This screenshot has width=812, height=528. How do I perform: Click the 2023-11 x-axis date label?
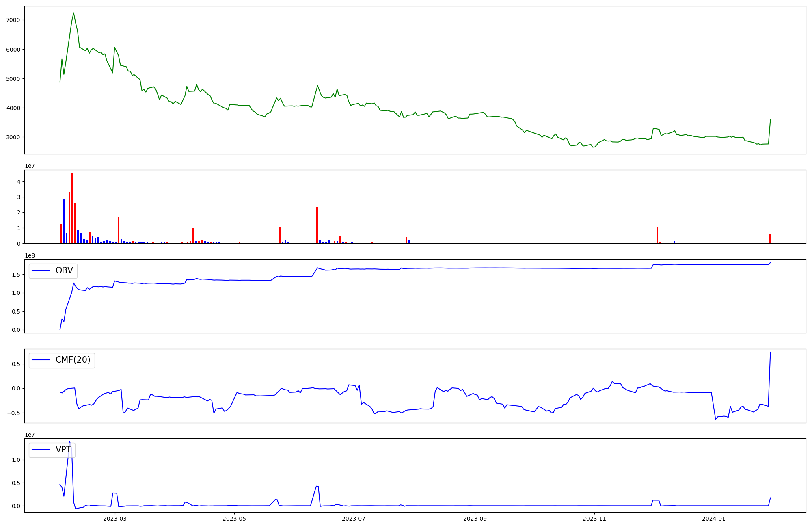pos(594,519)
